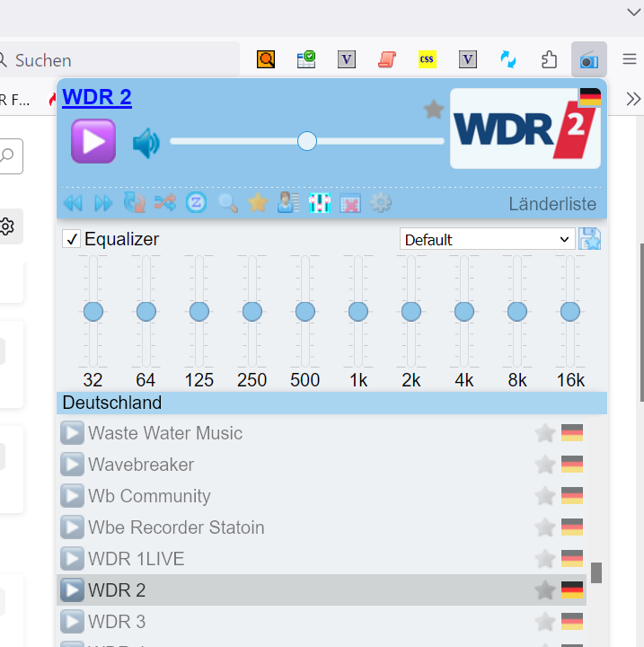Image resolution: width=644 pixels, height=647 pixels.
Task: Toggle favorite star next to WDR 2 title
Action: click(434, 110)
